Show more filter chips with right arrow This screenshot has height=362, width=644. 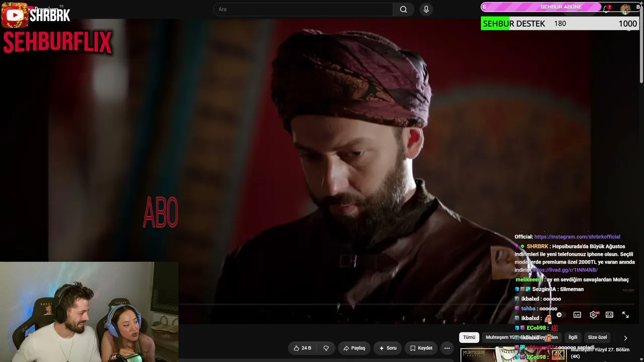pos(625,338)
